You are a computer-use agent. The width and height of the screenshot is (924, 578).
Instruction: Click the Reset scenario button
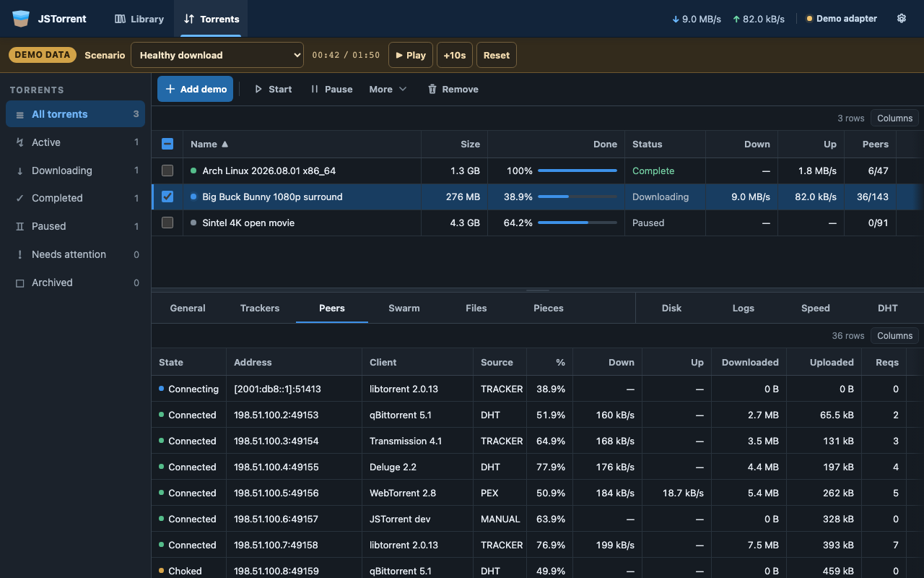pos(497,55)
